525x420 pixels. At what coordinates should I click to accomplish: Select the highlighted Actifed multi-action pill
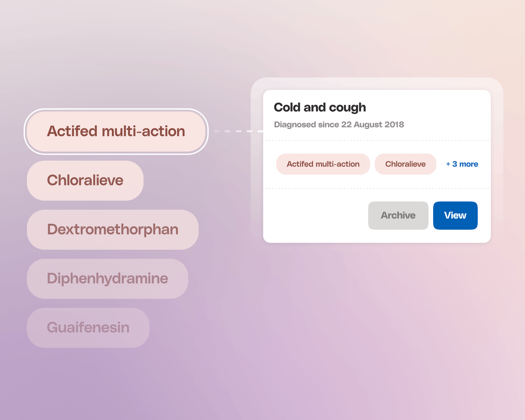116,132
